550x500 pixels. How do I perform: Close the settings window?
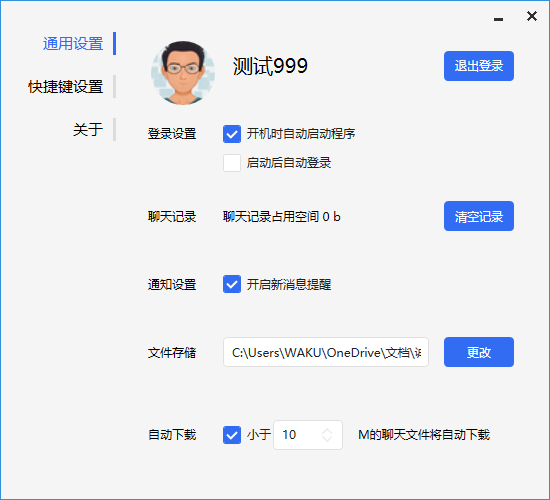532,16
